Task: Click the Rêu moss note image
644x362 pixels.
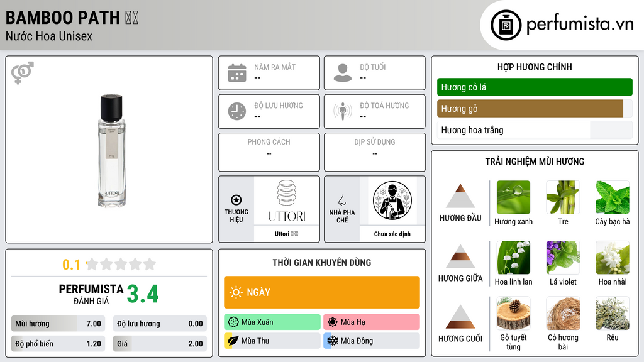Action: click(x=613, y=314)
